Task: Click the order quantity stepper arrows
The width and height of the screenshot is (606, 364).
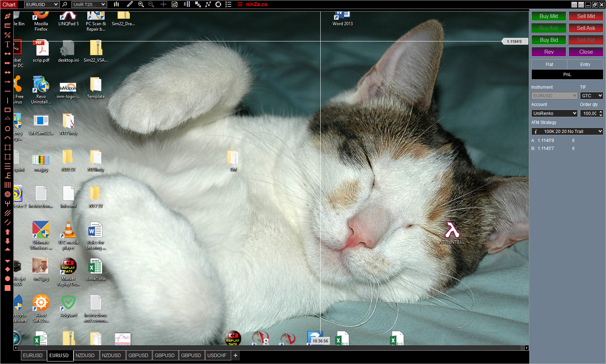Action: pyautogui.click(x=601, y=114)
